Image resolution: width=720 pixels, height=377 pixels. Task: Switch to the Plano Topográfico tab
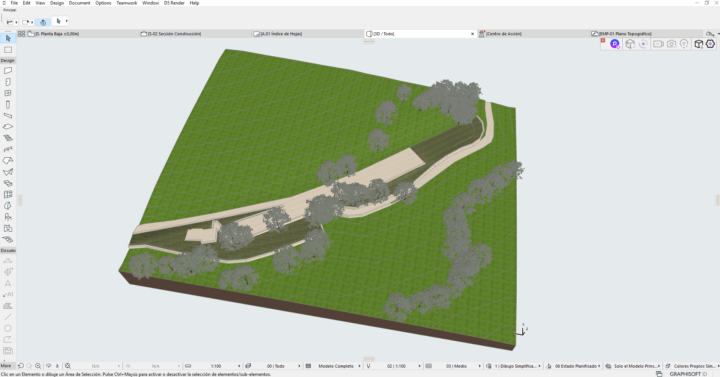tap(647, 34)
